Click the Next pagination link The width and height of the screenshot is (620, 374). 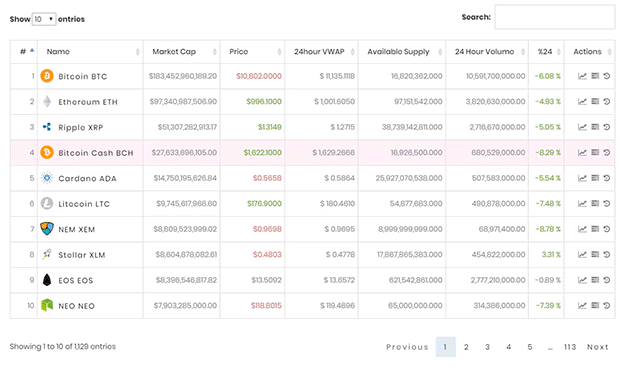597,347
